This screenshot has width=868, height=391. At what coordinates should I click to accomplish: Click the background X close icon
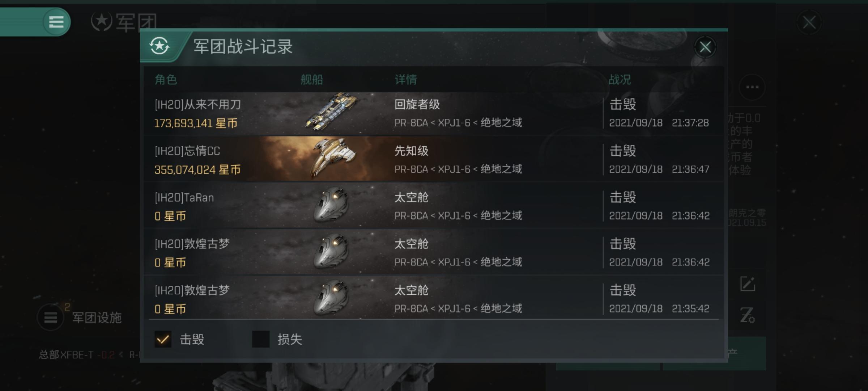(x=809, y=22)
